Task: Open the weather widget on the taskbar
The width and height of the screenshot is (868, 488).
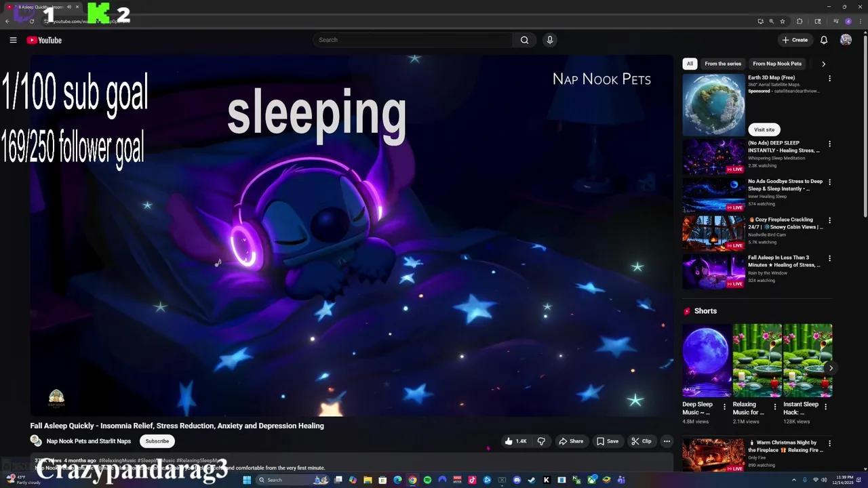Action: pyautogui.click(x=24, y=480)
